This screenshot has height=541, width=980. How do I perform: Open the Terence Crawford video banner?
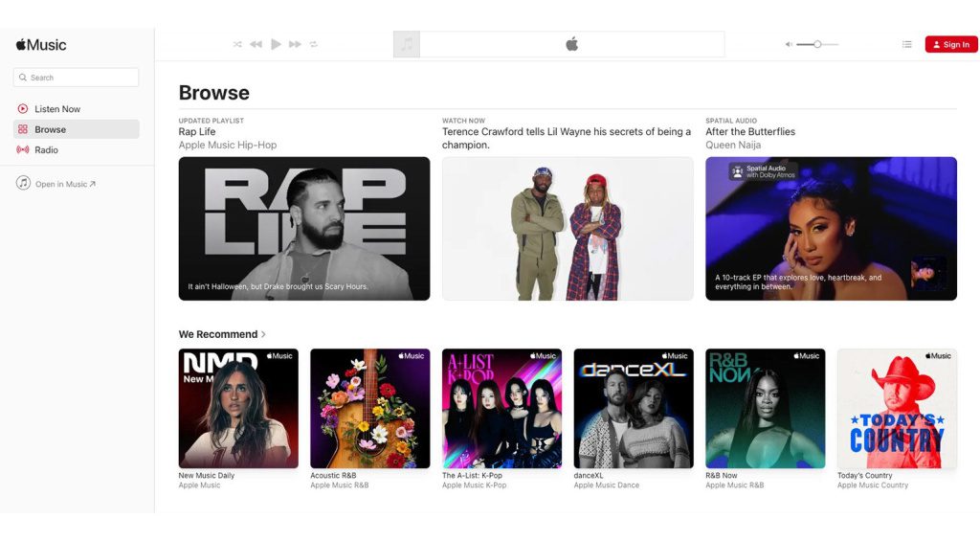(568, 229)
